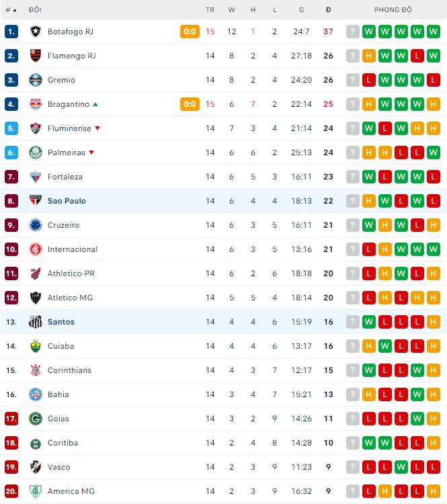Select the Vasco club crest
This screenshot has width=447, height=504.
[x=36, y=467]
